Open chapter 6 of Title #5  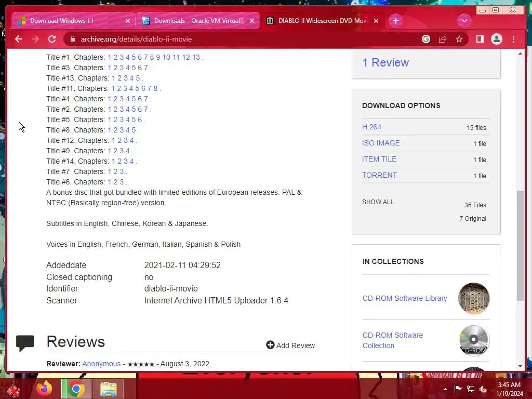click(140, 119)
